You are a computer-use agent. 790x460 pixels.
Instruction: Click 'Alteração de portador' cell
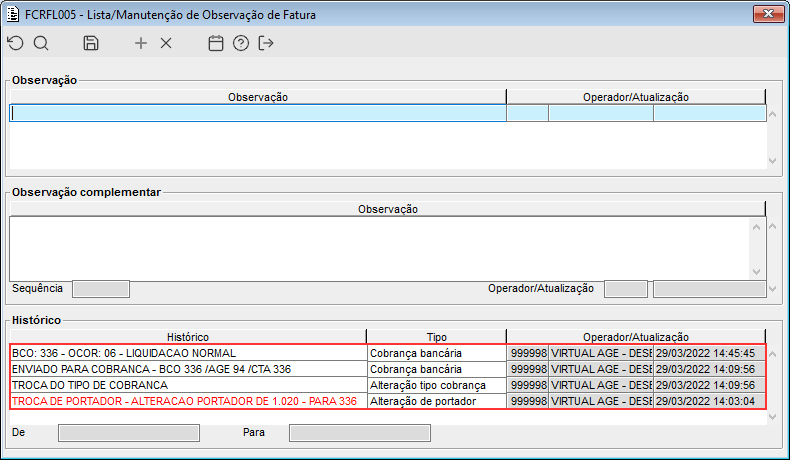(437, 402)
